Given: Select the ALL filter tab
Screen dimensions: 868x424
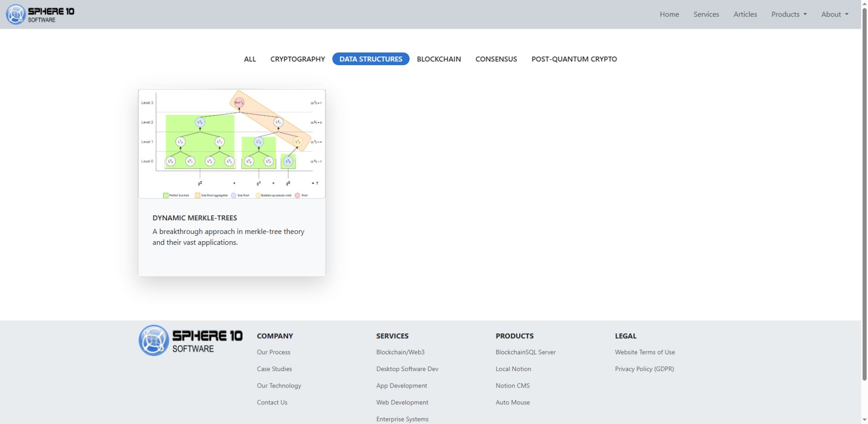Looking at the screenshot, I should pyautogui.click(x=250, y=59).
